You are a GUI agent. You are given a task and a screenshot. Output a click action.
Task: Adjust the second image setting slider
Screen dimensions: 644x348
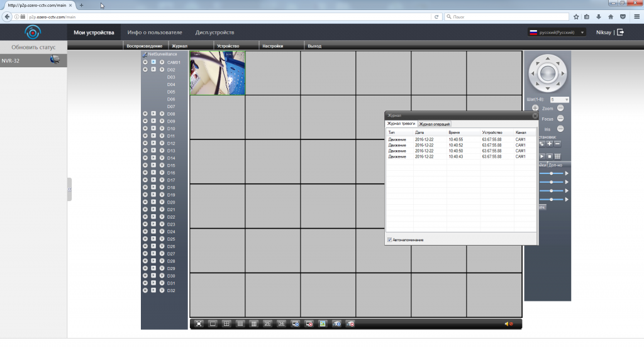coord(551,182)
